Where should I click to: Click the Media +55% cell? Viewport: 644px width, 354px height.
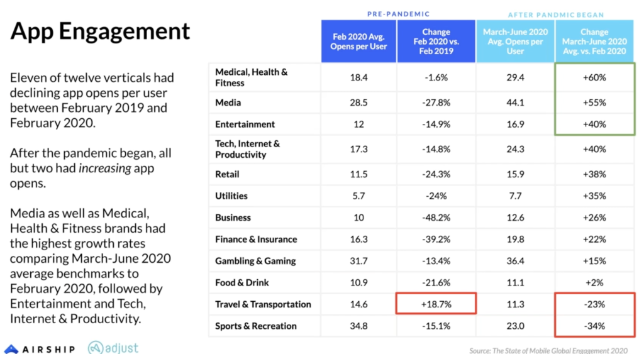[594, 102]
